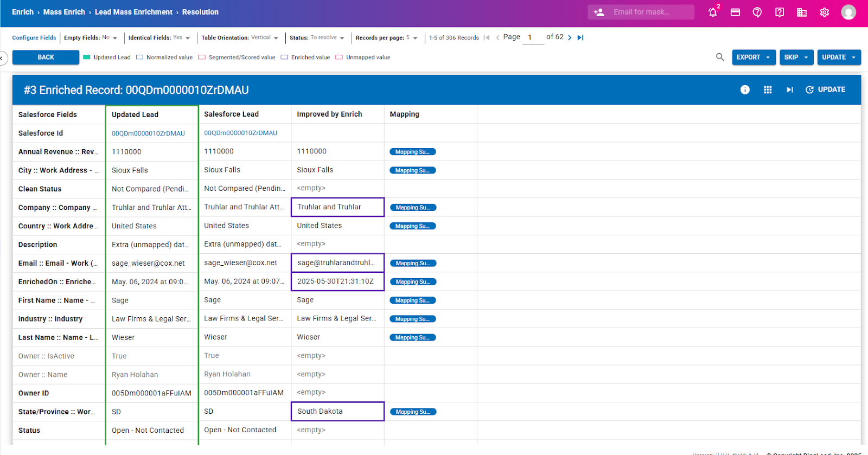Show record info icon in header
868x455 pixels.
[x=745, y=89]
